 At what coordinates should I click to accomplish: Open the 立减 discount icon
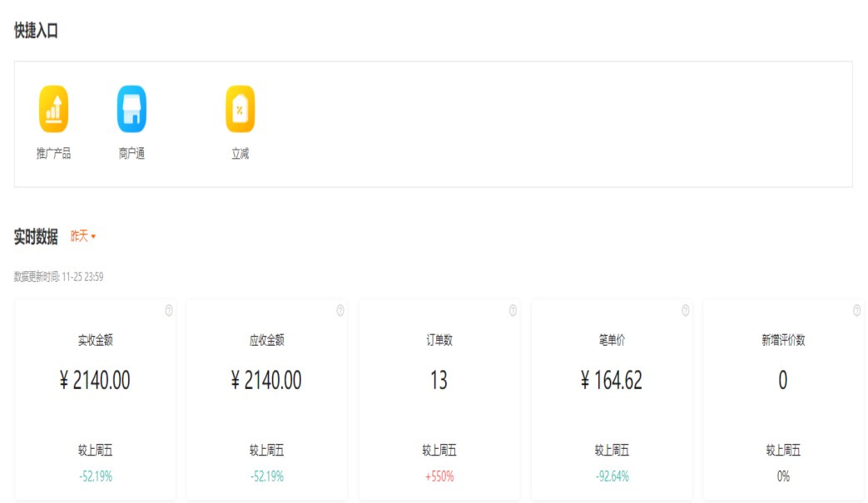(240, 109)
